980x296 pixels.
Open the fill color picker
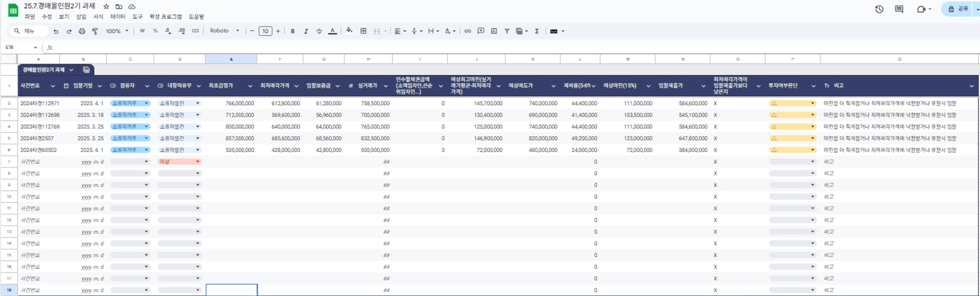pyautogui.click(x=349, y=31)
